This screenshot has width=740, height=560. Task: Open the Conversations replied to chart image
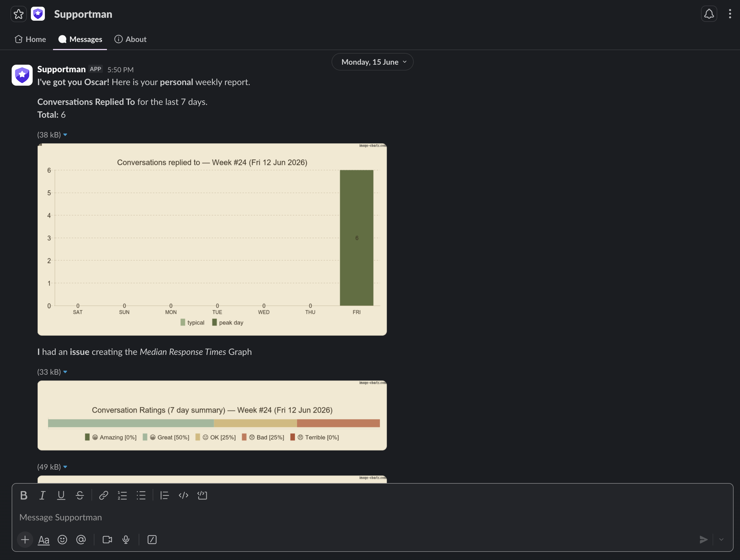click(212, 240)
